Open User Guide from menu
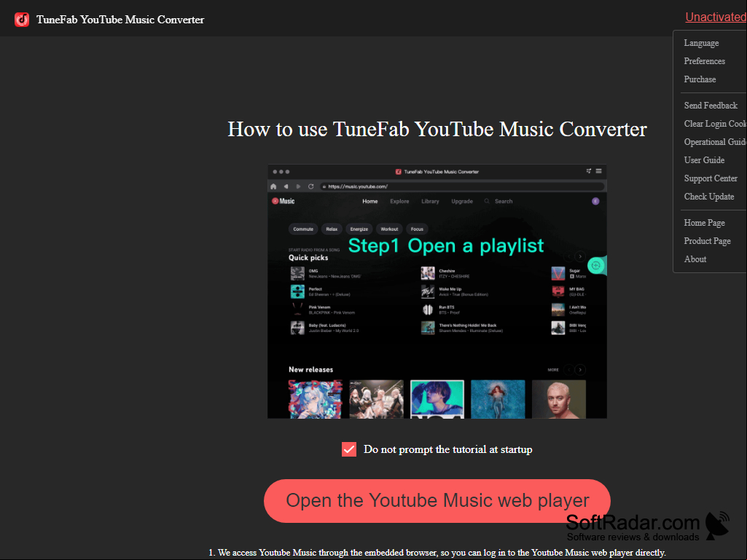 coord(704,160)
